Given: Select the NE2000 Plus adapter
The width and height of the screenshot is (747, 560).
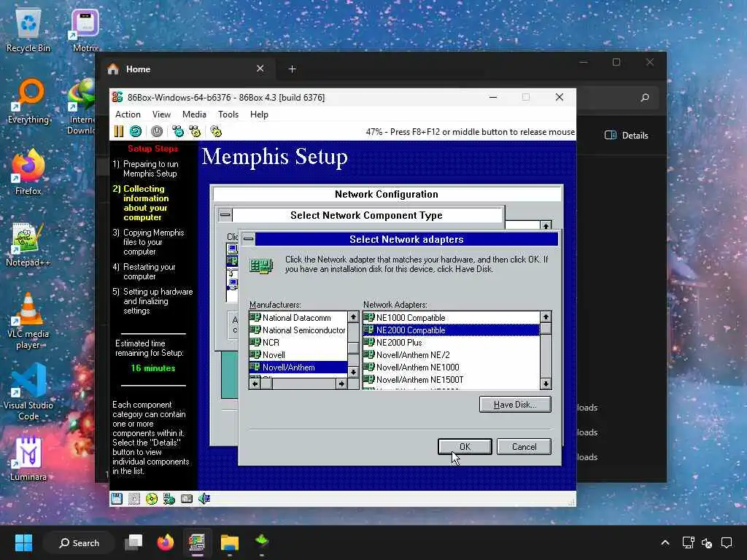Looking at the screenshot, I should (x=451, y=343).
